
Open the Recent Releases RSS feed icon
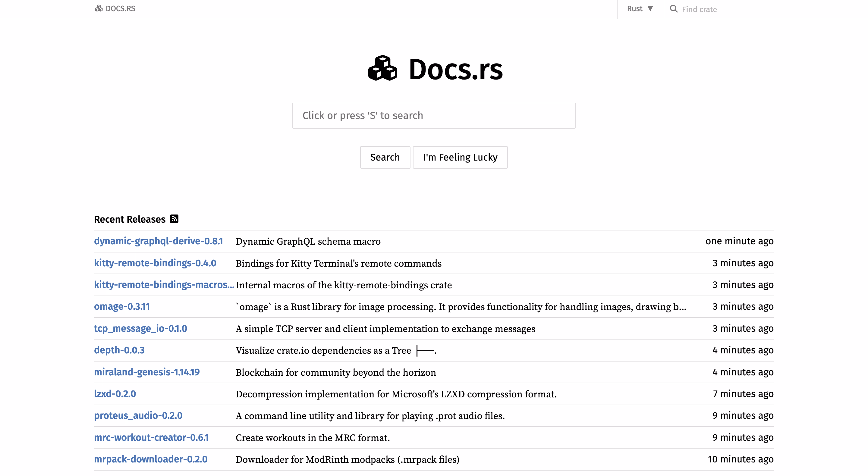174,219
